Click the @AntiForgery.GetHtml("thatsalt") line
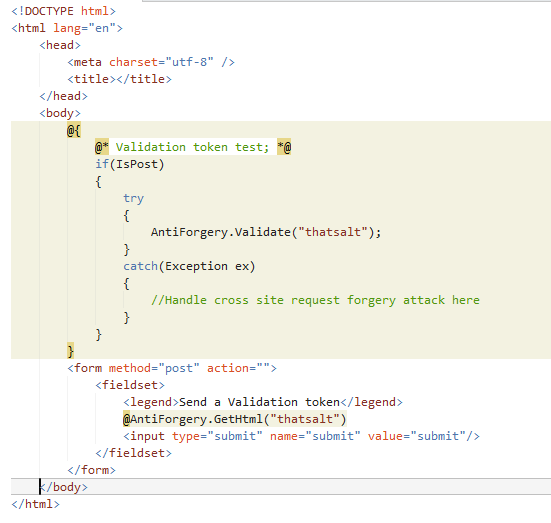 [235, 419]
